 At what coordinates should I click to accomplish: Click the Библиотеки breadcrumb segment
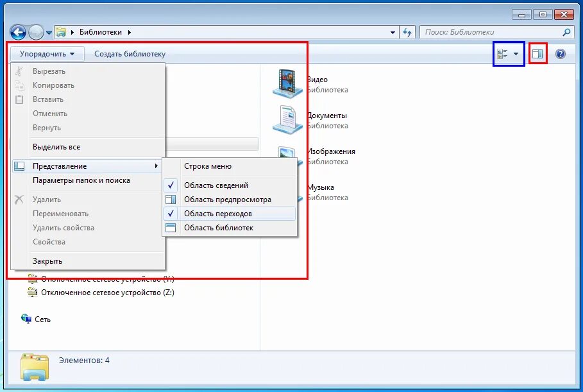(x=101, y=32)
